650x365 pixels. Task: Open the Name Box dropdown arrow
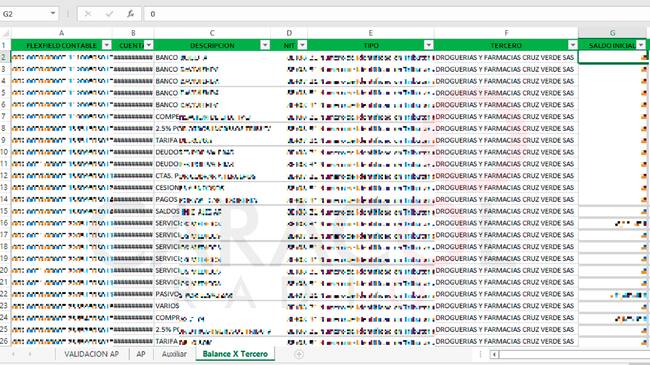click(x=53, y=14)
